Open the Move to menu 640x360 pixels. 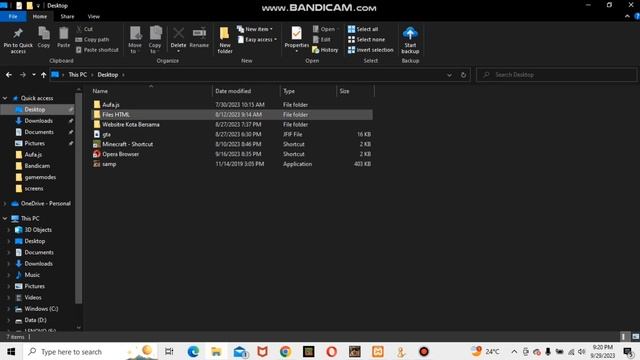click(135, 40)
